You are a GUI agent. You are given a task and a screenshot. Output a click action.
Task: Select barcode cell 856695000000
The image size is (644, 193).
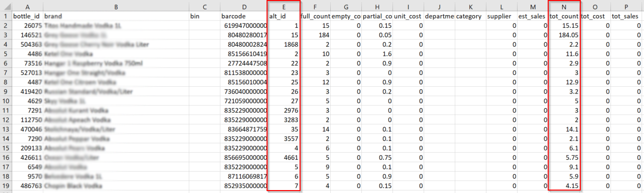244,157
